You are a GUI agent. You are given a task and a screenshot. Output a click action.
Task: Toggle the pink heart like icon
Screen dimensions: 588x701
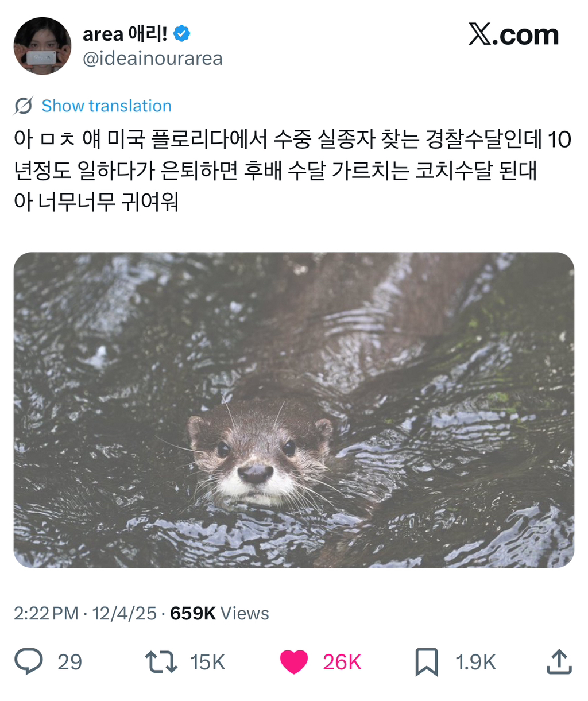pos(293,661)
